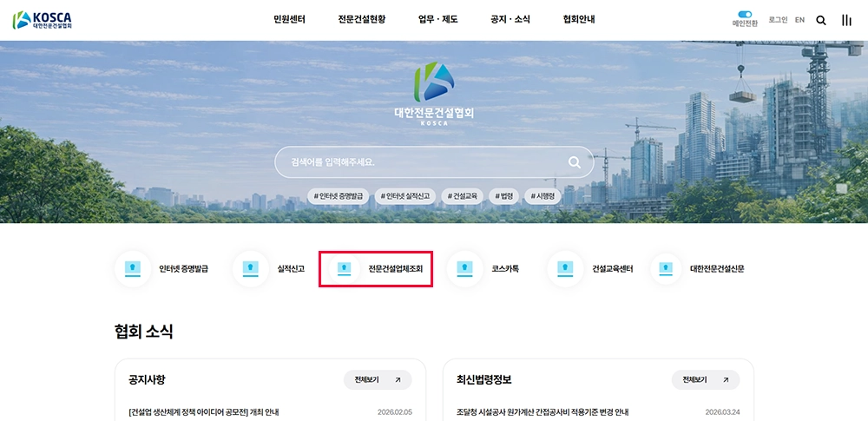Select the #시행령 tag

(542, 196)
